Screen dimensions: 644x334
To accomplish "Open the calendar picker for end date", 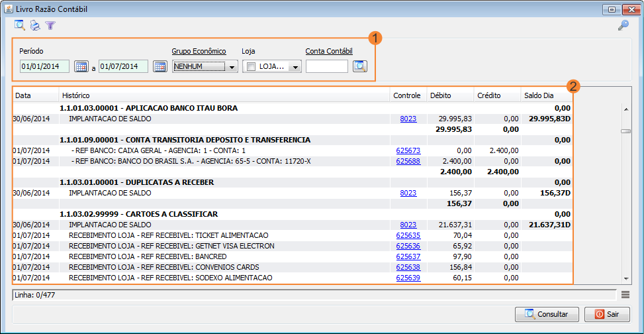I will [x=160, y=66].
